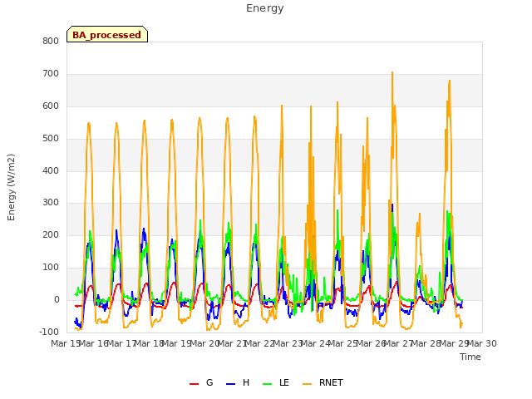Click the Mar 22 x-axis date label
The image size is (532, 399).
tap(259, 343)
